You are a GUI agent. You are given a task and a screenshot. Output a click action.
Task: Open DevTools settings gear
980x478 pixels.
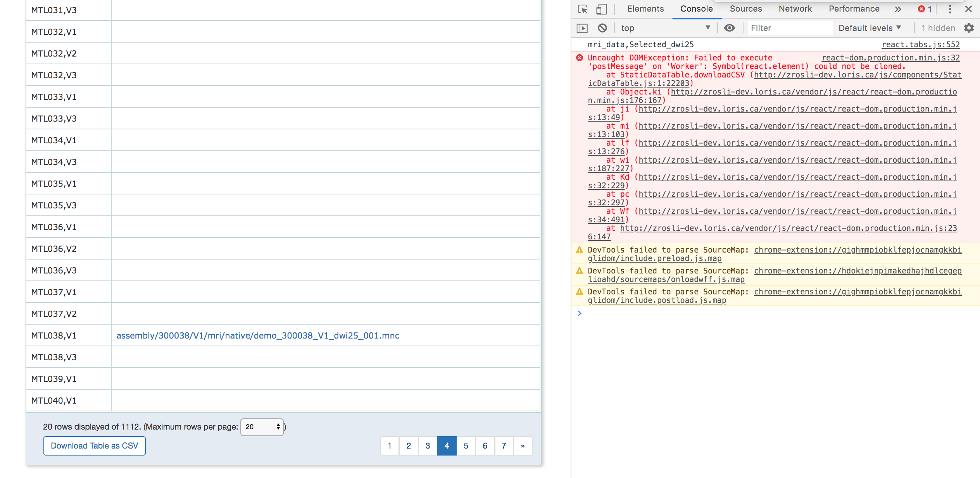coord(969,28)
